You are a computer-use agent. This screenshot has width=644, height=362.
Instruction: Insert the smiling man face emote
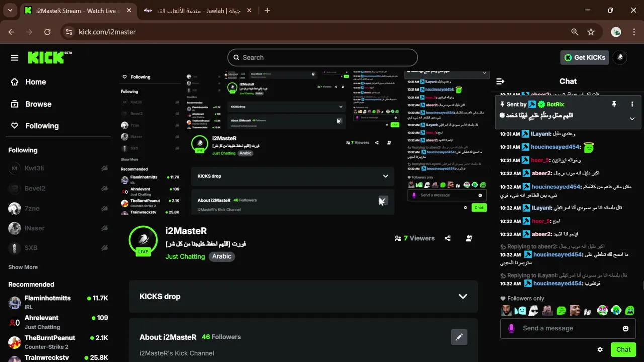pyautogui.click(x=575, y=311)
